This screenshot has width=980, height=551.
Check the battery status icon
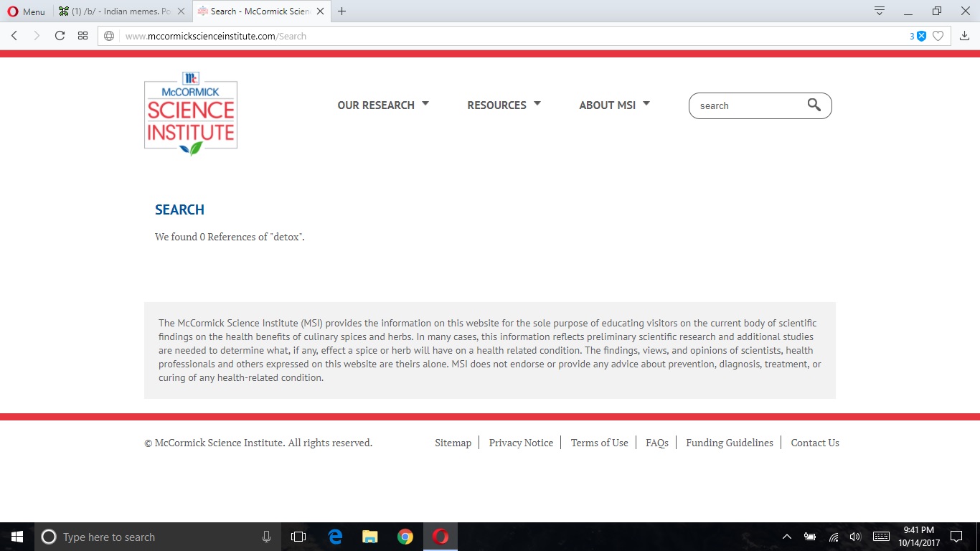click(x=810, y=537)
